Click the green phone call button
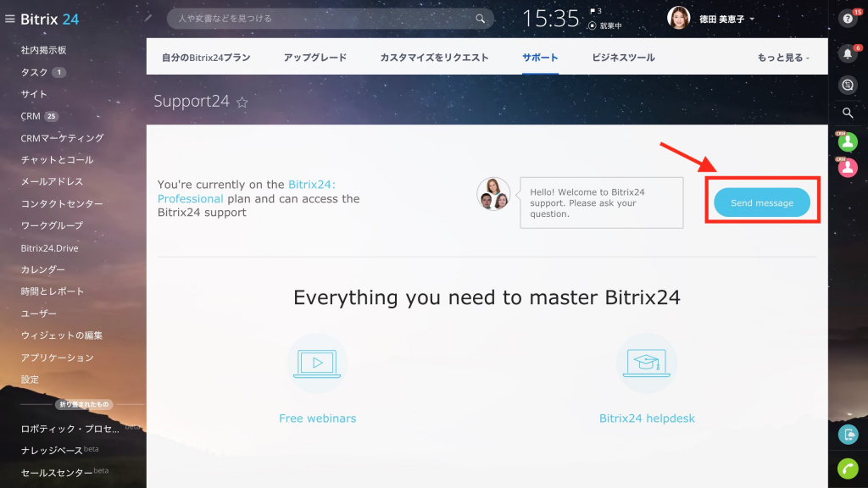This screenshot has width=868, height=488. click(x=848, y=469)
